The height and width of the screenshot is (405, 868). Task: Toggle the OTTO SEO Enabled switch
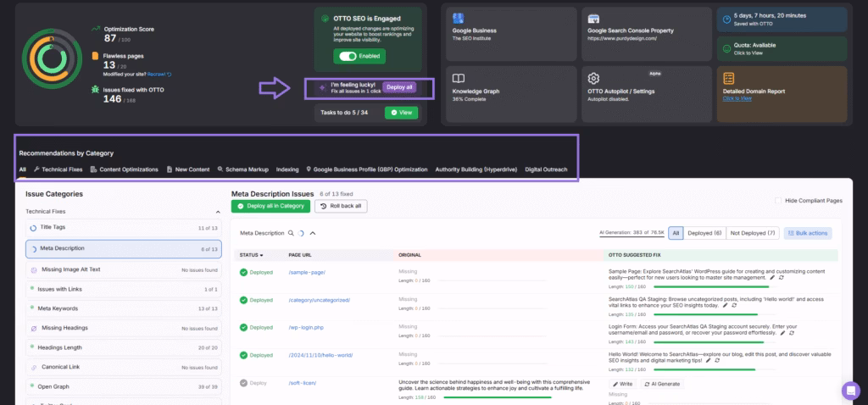point(348,57)
